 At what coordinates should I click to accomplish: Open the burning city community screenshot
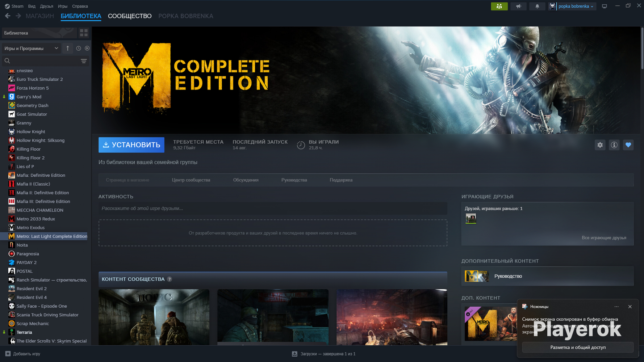click(392, 317)
